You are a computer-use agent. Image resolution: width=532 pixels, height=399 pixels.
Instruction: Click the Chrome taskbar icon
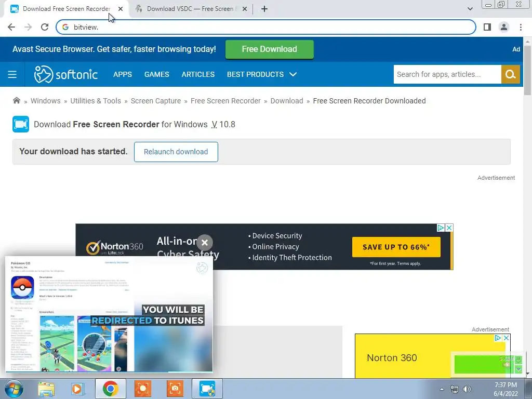click(x=110, y=389)
